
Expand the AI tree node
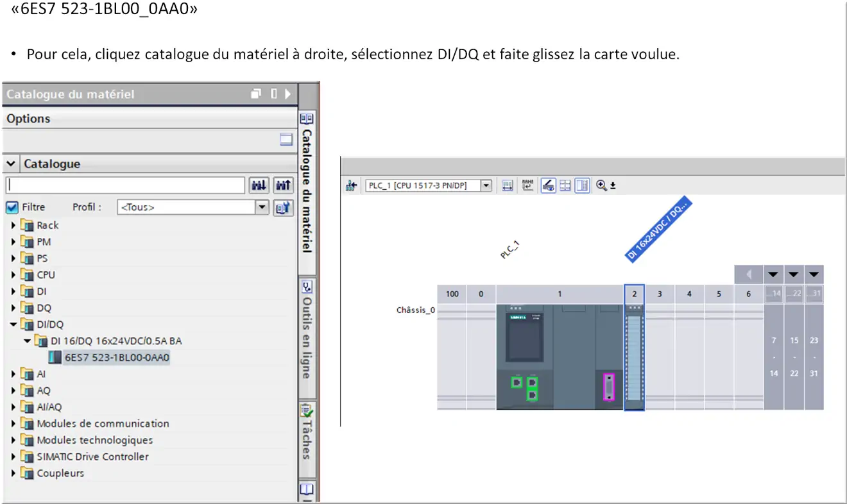tap(13, 374)
